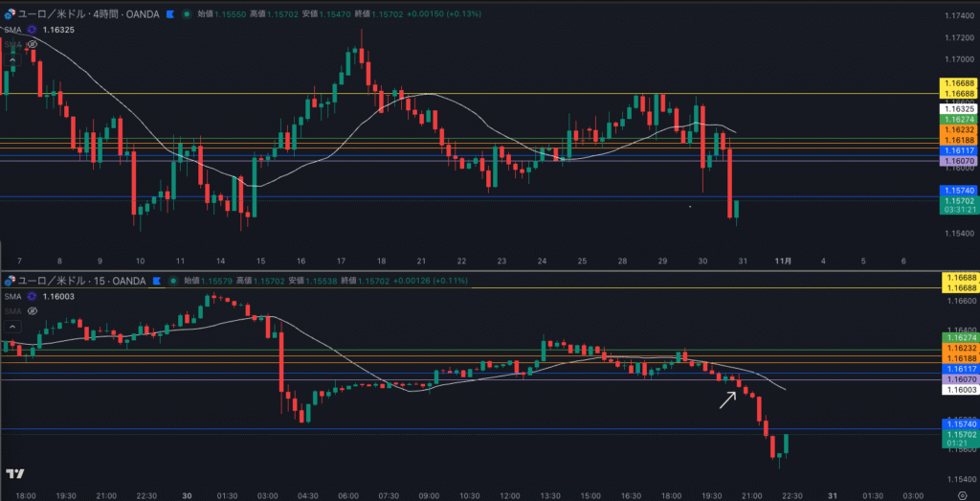980x501 pixels.
Task: Click the purple SMA indicator icon in the upper chart
Action: pos(32,30)
